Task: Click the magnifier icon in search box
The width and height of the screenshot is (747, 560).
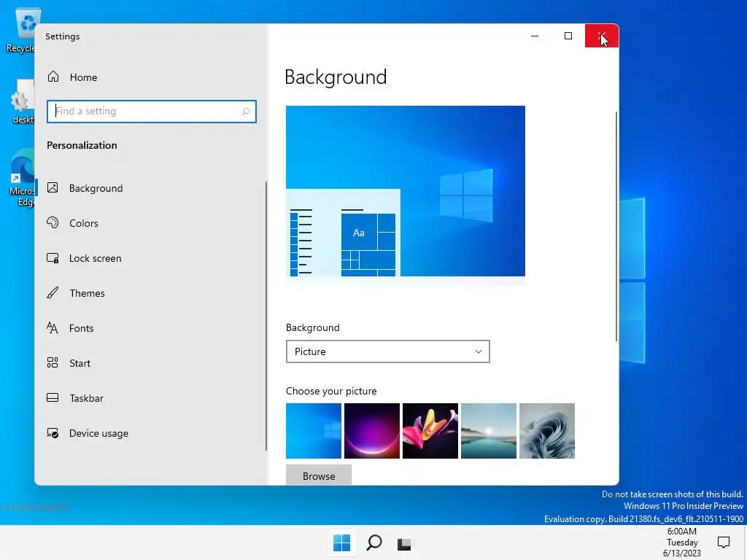Action: [246, 112]
